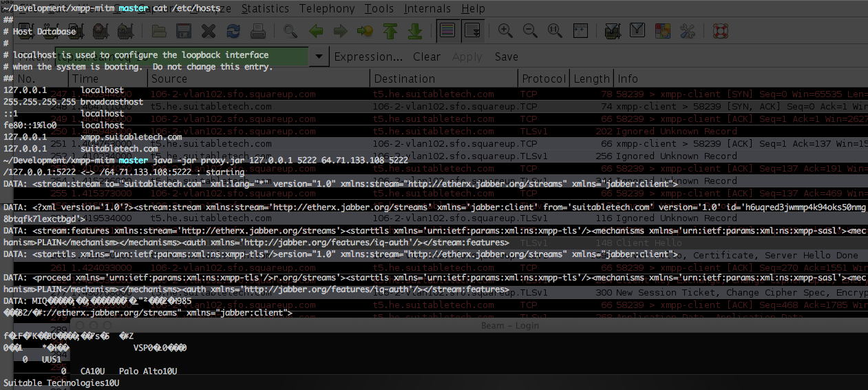Open capture filters dialog icon
Image resolution: width=868 pixels, height=390 pixels.
click(613, 31)
